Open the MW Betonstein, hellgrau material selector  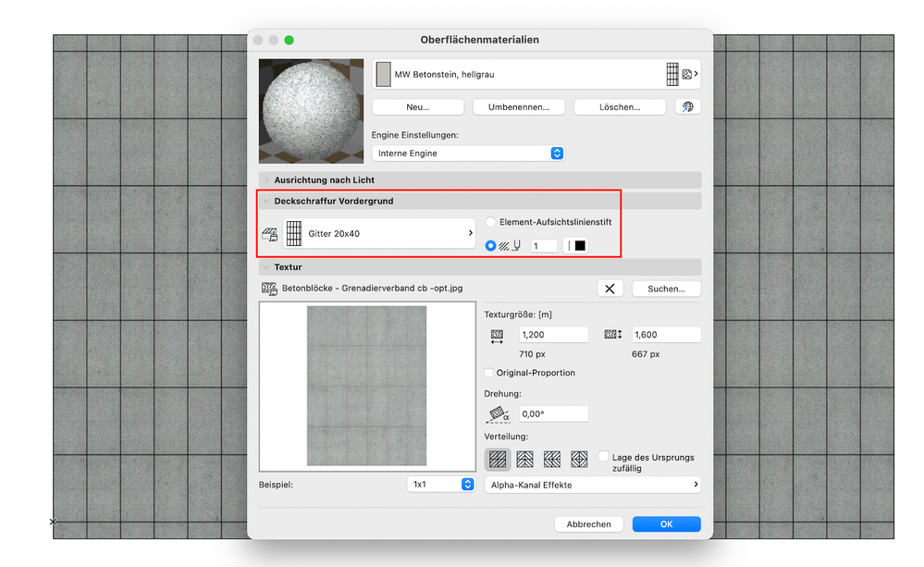coord(536,74)
